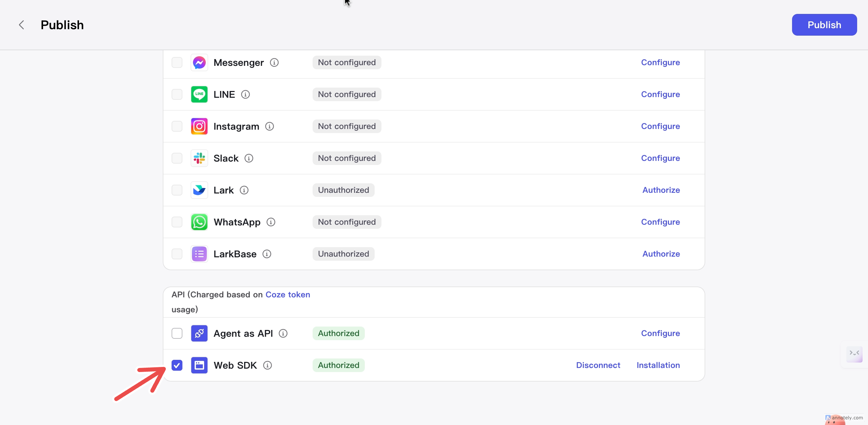Viewport: 868px width, 425px height.
Task: Click LINE 'Not configured' status badge
Action: click(x=347, y=94)
